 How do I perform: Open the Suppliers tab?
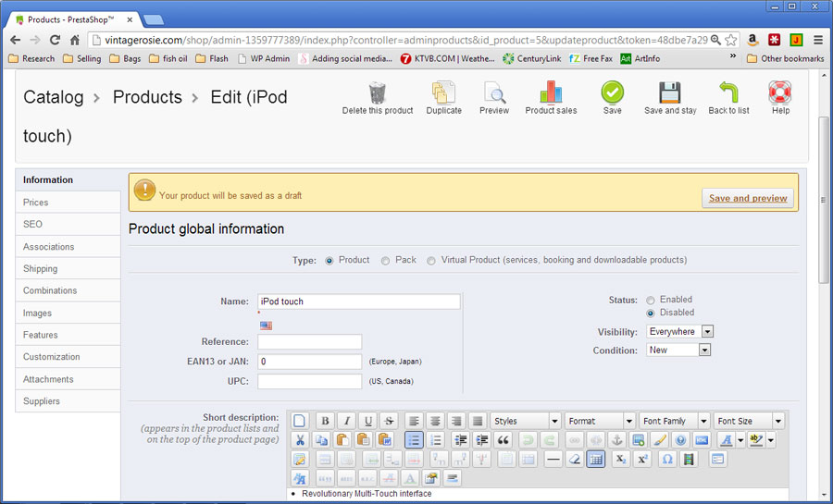tap(68, 401)
